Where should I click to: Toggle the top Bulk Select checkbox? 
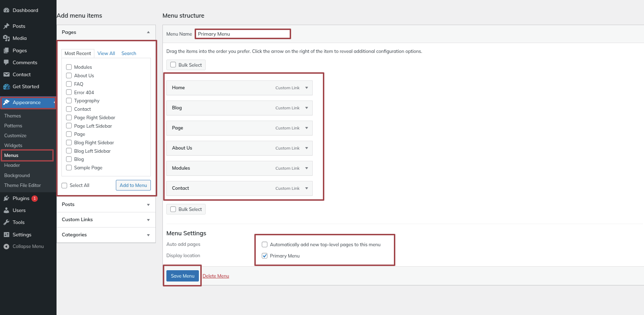click(173, 65)
